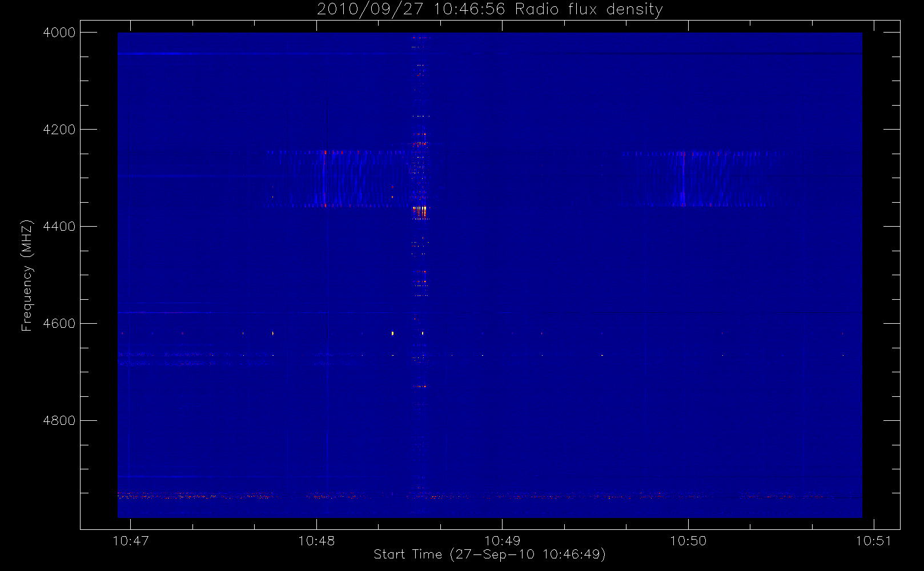This screenshot has height=571, width=924.
Task: Click the 4200 frequency tick label
Action: [x=59, y=130]
